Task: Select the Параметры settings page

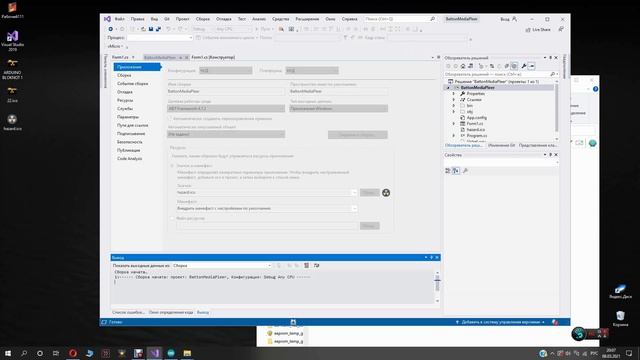Action: click(128, 117)
